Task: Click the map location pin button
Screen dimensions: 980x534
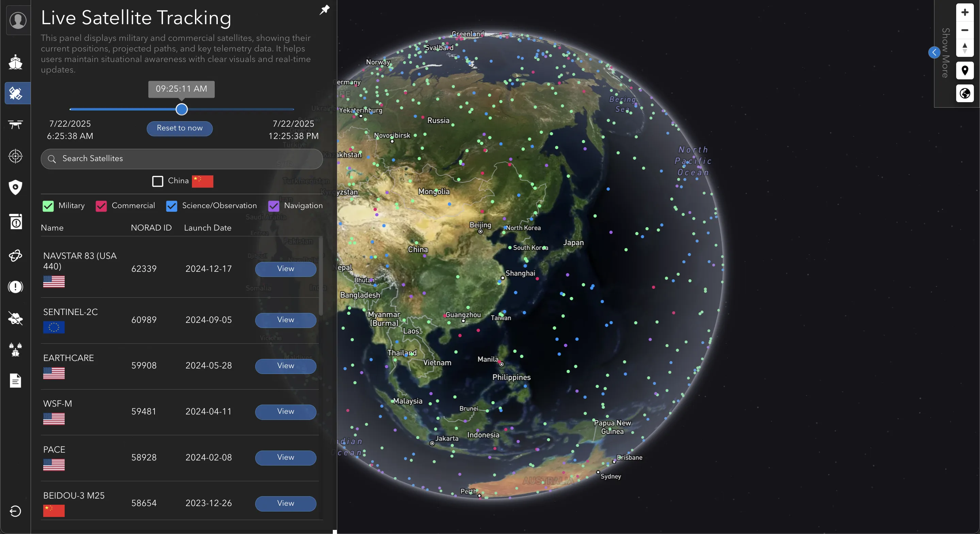Action: coord(964,70)
